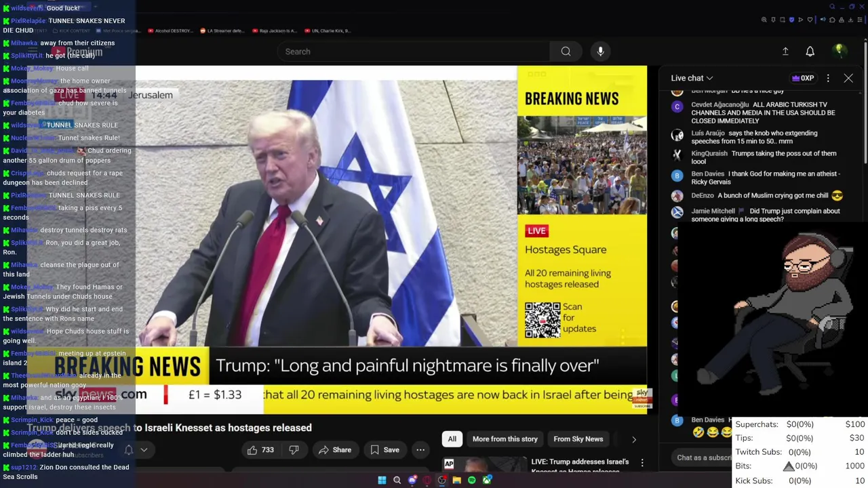
Task: Open File Explorer from the taskbar
Action: [457, 480]
